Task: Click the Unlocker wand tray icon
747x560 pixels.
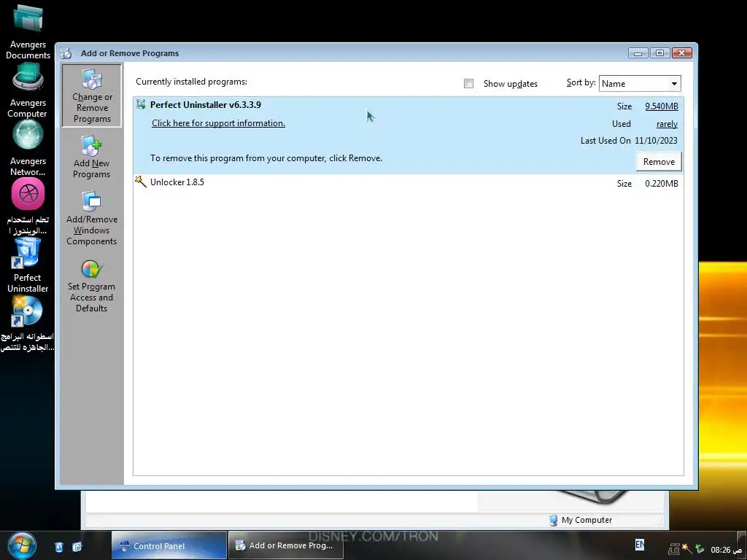Action: point(686,548)
